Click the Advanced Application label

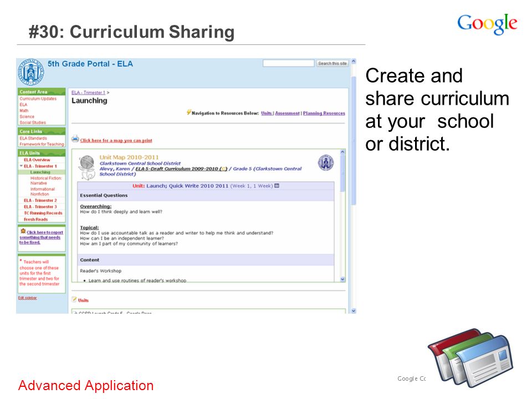pyautogui.click(x=86, y=386)
